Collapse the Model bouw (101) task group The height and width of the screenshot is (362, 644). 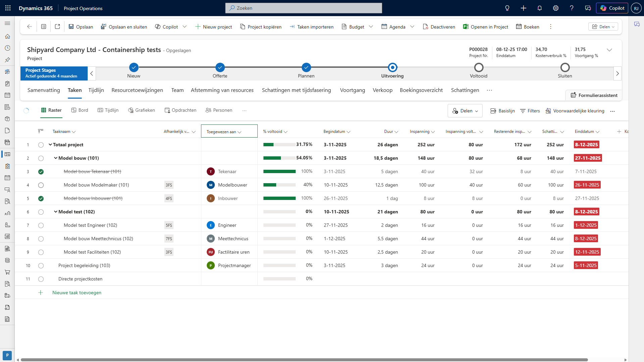point(56,158)
